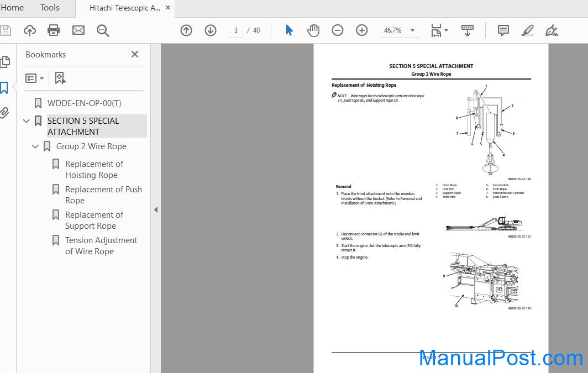Screen dimensions: 588x373
Task: Click the cloud upload icon
Action: pos(30,30)
